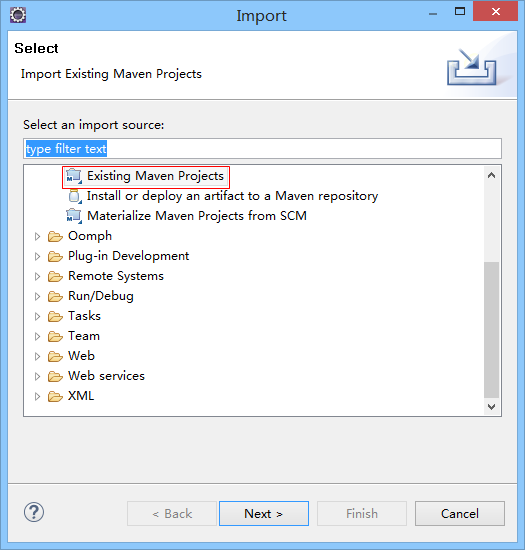Image resolution: width=525 pixels, height=550 pixels.
Task: Select Install or deploy an artifact entry
Action: click(233, 196)
